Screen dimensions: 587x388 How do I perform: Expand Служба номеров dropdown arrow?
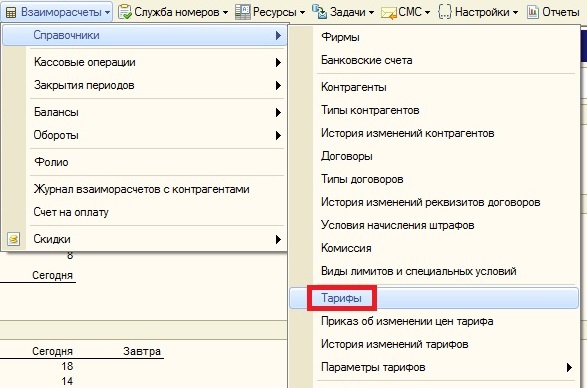tap(225, 13)
